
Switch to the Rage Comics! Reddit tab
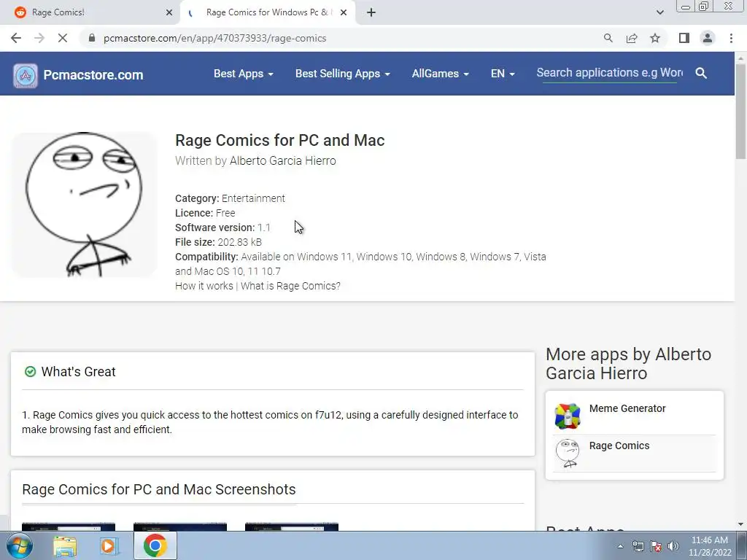click(90, 13)
